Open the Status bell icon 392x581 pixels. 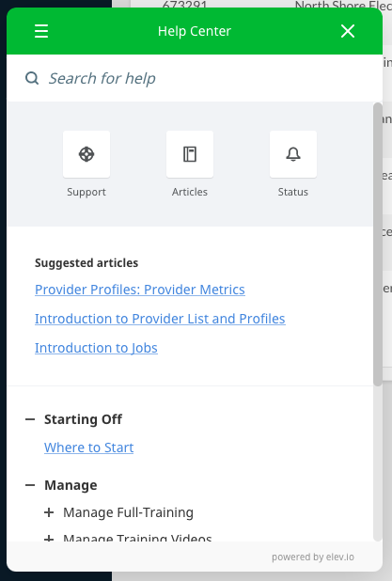(x=293, y=154)
